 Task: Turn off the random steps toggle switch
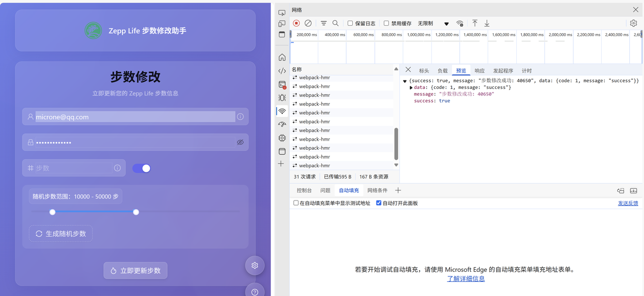pyautogui.click(x=141, y=168)
